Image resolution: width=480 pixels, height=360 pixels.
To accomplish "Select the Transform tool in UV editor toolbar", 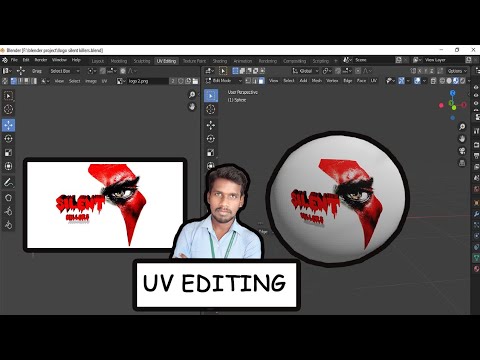I will coord(9,166).
